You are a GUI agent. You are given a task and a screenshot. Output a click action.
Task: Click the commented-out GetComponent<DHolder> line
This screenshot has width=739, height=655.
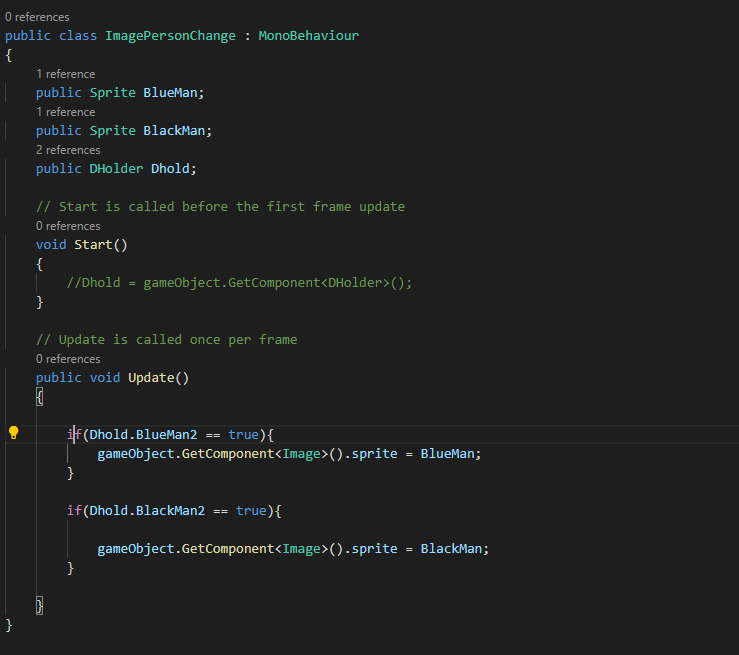[239, 283]
